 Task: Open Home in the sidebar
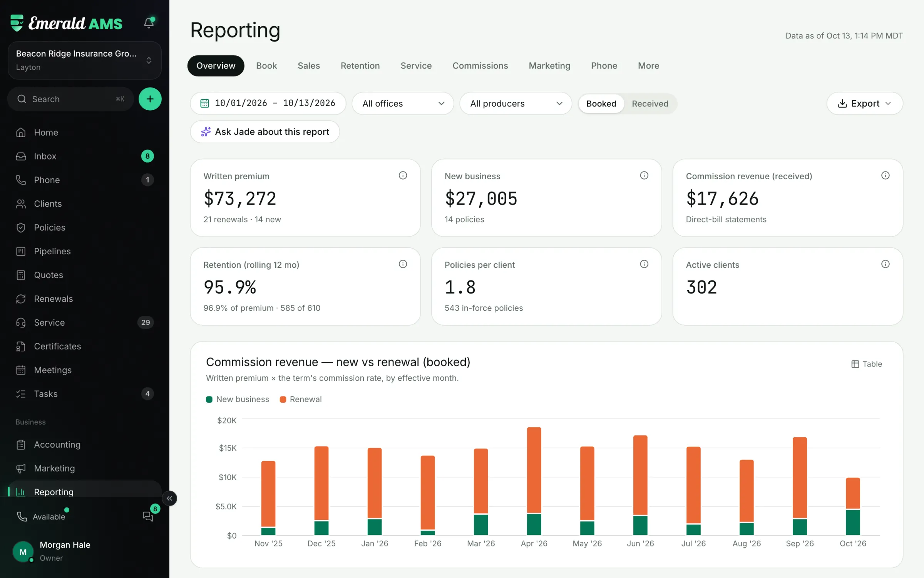tap(85, 133)
